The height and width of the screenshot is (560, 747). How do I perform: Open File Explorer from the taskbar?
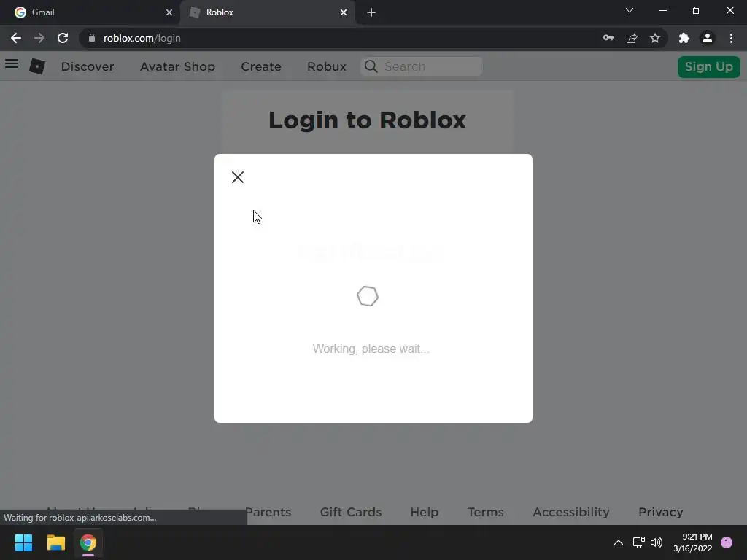pos(55,542)
